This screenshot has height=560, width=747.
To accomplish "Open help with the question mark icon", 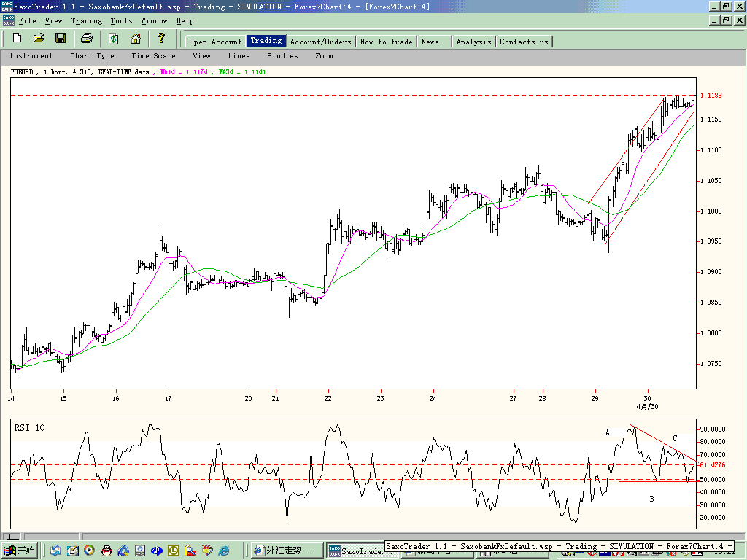I will pos(161,38).
